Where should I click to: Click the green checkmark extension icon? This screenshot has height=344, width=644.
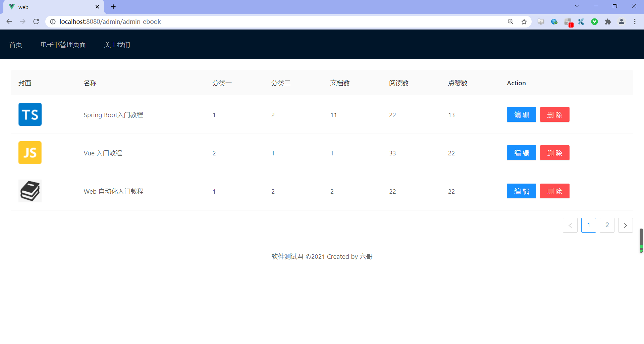(594, 21)
